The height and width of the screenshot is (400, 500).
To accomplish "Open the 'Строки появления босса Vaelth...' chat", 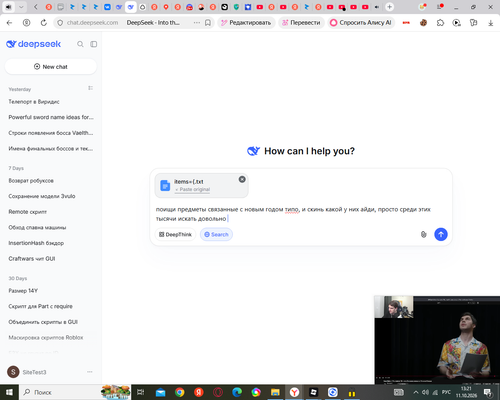I will [51, 133].
